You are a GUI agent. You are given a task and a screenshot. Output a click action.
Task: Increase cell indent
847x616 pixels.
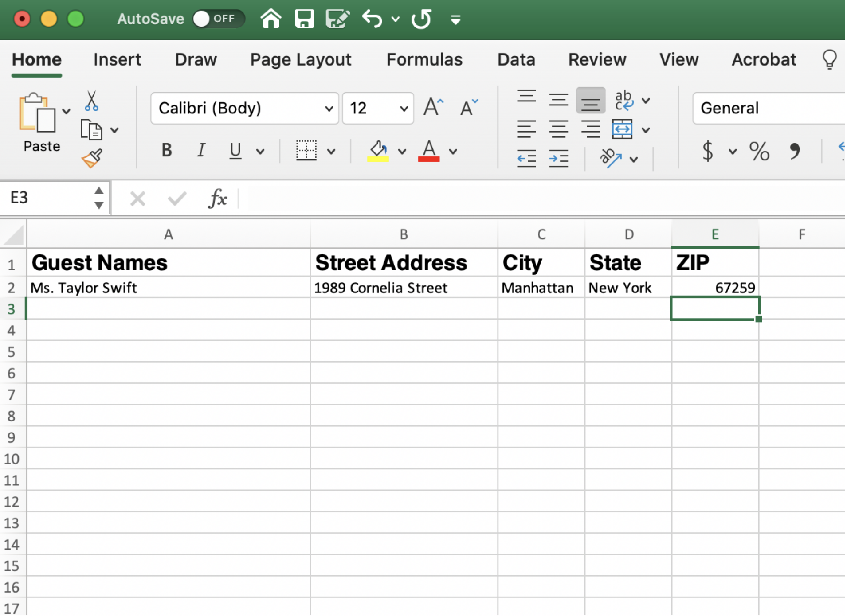(558, 159)
